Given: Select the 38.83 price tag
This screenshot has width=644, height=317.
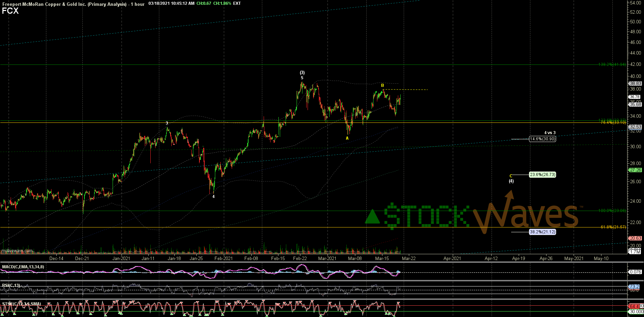Looking at the screenshot, I should coord(635,83).
